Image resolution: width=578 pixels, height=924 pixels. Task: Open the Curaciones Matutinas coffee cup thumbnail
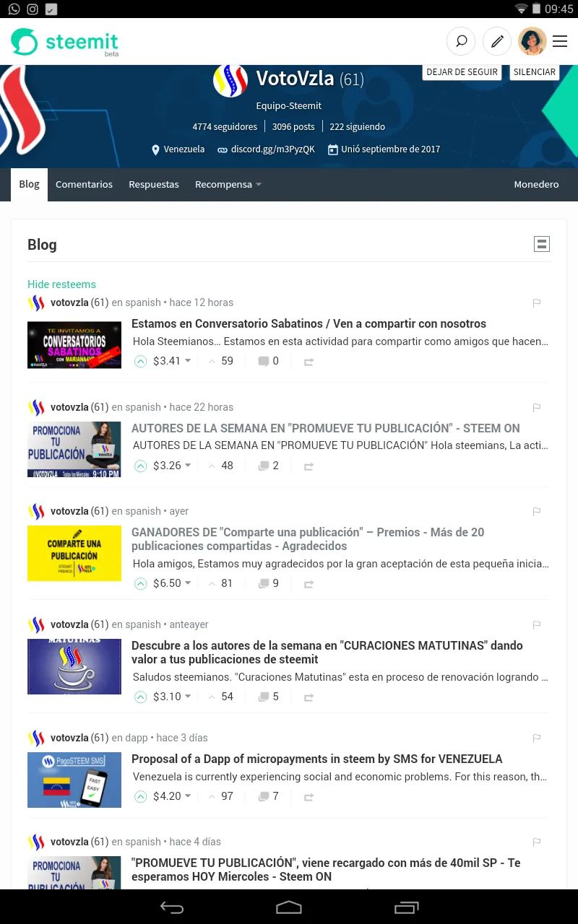click(74, 666)
